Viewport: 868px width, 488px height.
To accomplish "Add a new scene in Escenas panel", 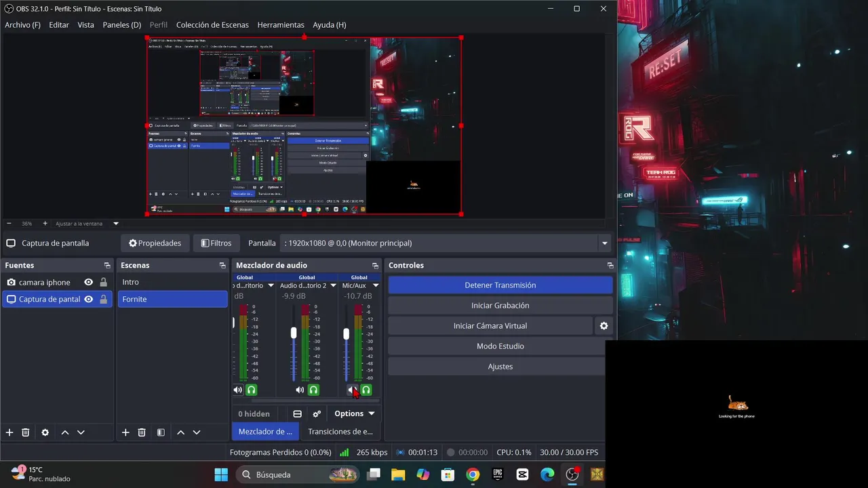I will point(125,432).
